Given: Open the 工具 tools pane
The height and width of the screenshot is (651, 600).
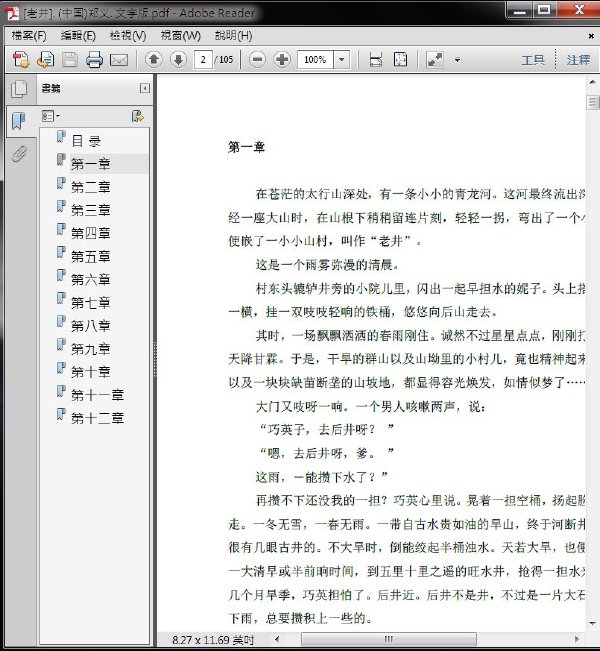Looking at the screenshot, I should coord(533,60).
